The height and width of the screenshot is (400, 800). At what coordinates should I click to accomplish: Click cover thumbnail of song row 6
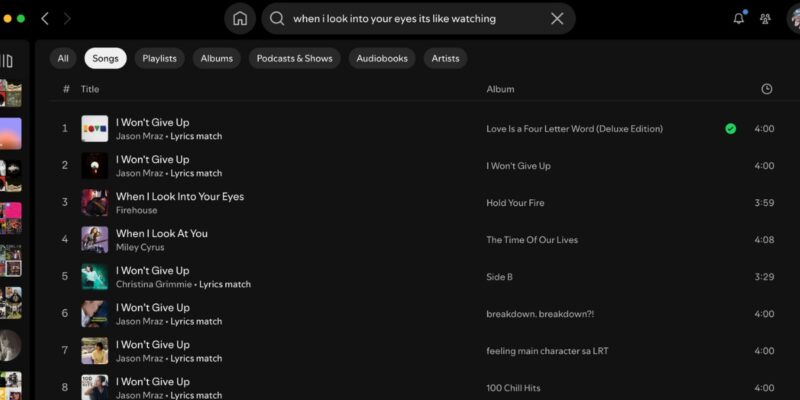coord(95,314)
